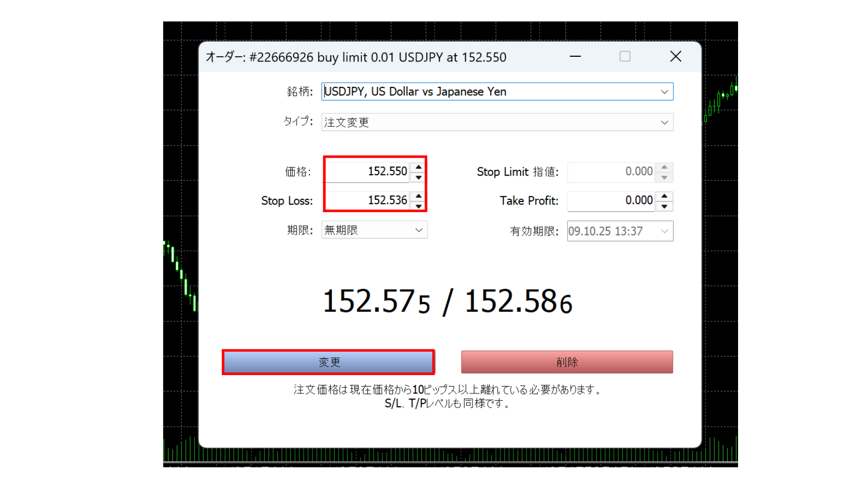The height and width of the screenshot is (485, 868).
Task: Decrement the Stop Loss value with the down arrow
Action: coord(418,206)
